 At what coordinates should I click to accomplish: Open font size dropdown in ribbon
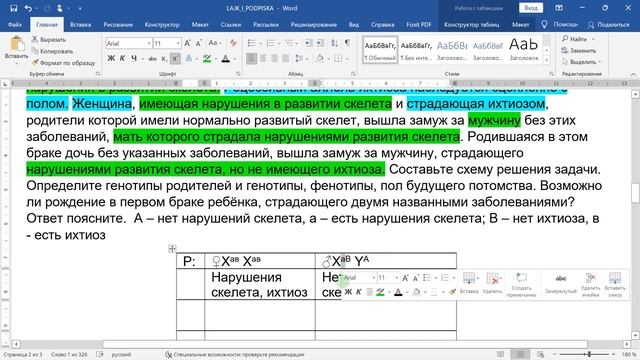[x=178, y=43]
